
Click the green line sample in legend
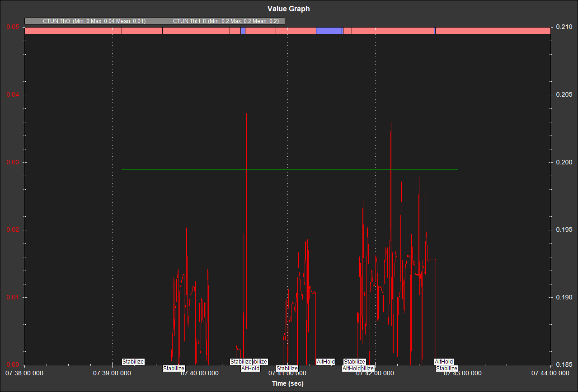tap(163, 21)
